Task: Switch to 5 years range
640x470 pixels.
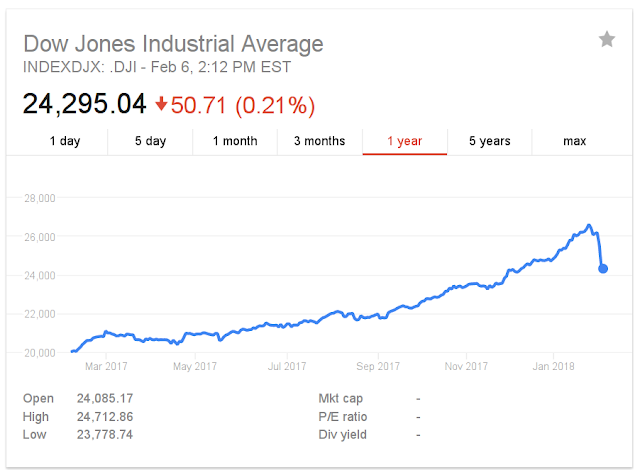Action: click(x=489, y=142)
